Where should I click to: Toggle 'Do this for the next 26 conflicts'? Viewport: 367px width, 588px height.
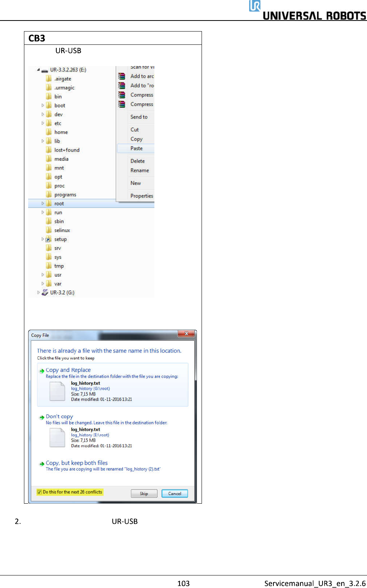(40, 492)
